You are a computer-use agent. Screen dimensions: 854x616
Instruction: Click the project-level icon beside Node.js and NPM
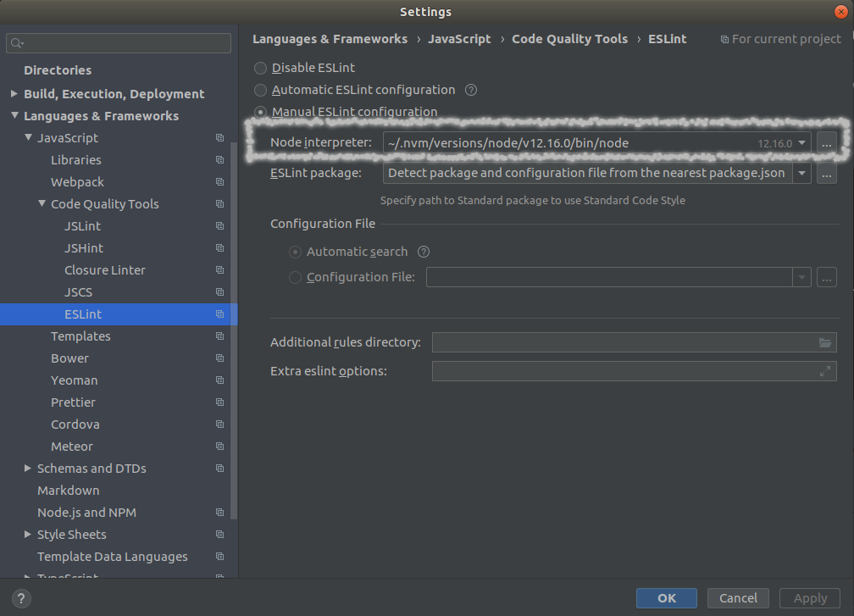coord(220,513)
